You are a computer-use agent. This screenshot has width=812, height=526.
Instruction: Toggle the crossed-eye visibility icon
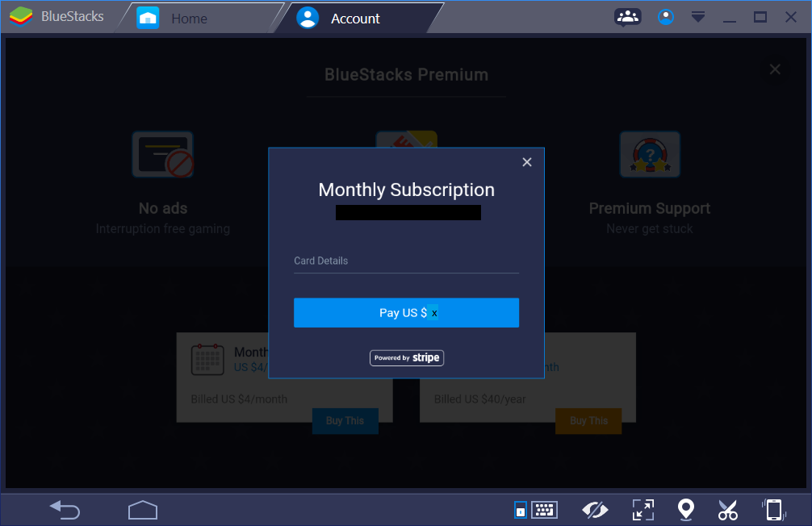(595, 510)
